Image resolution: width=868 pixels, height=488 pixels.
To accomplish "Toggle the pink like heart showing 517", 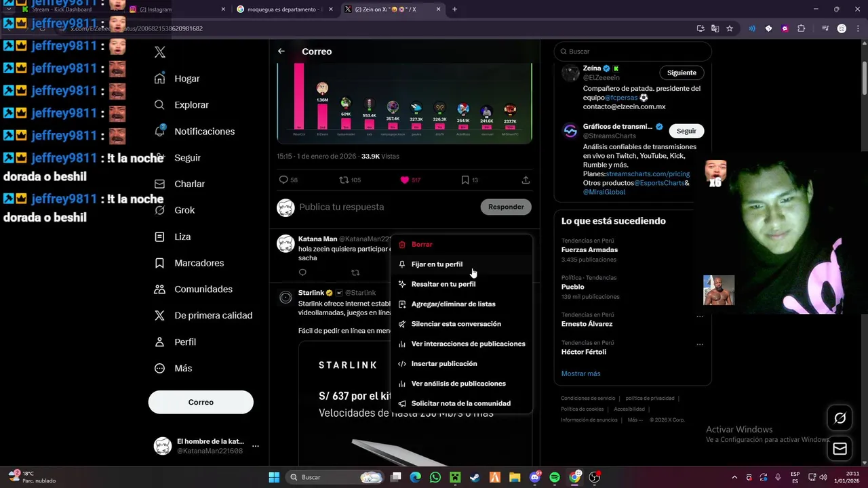I will click(x=405, y=180).
